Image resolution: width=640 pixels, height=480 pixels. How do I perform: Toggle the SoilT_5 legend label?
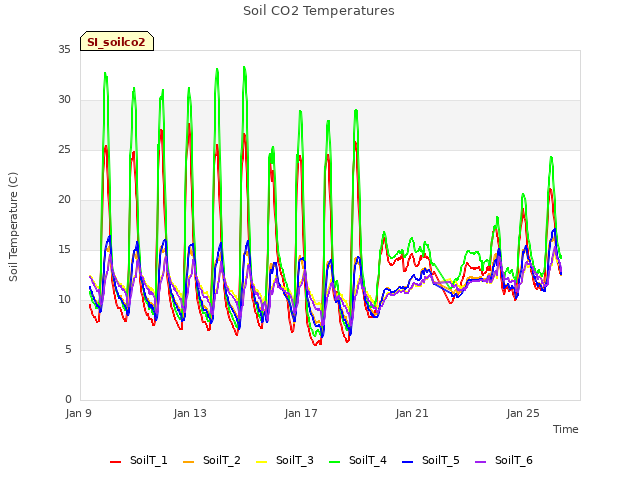[x=441, y=460]
